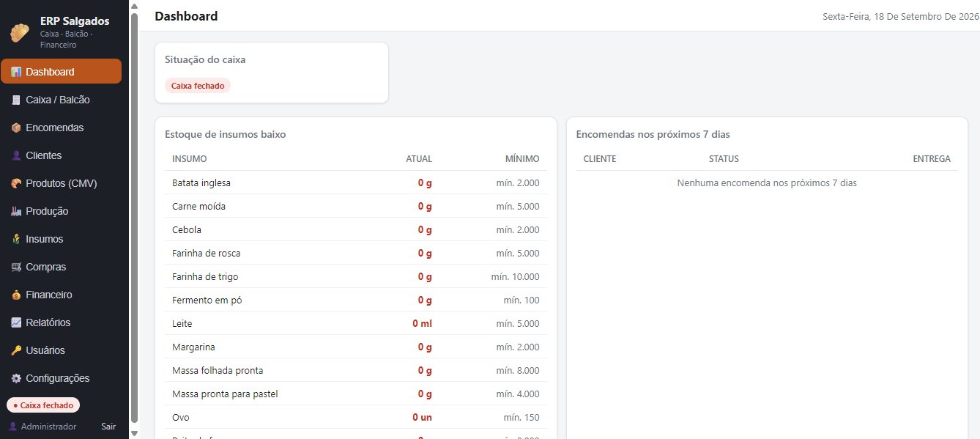Click the Insumos icon in sidebar
980x439 pixels.
pyautogui.click(x=16, y=239)
